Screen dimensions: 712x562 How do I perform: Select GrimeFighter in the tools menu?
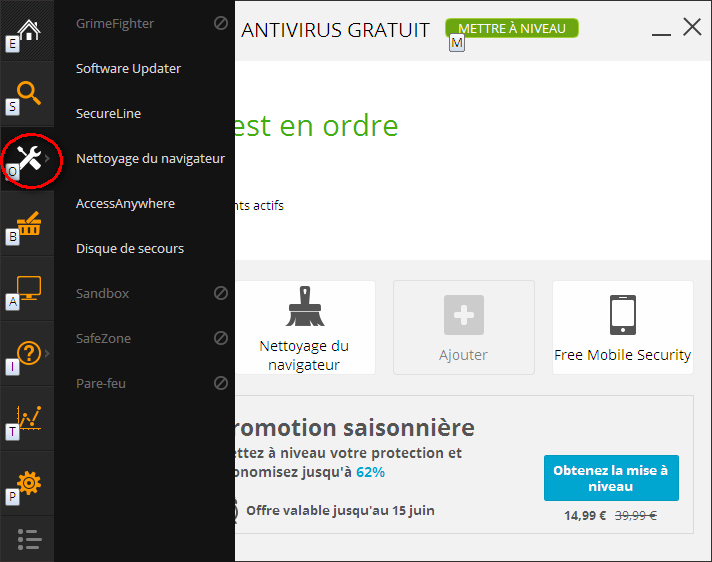click(115, 23)
